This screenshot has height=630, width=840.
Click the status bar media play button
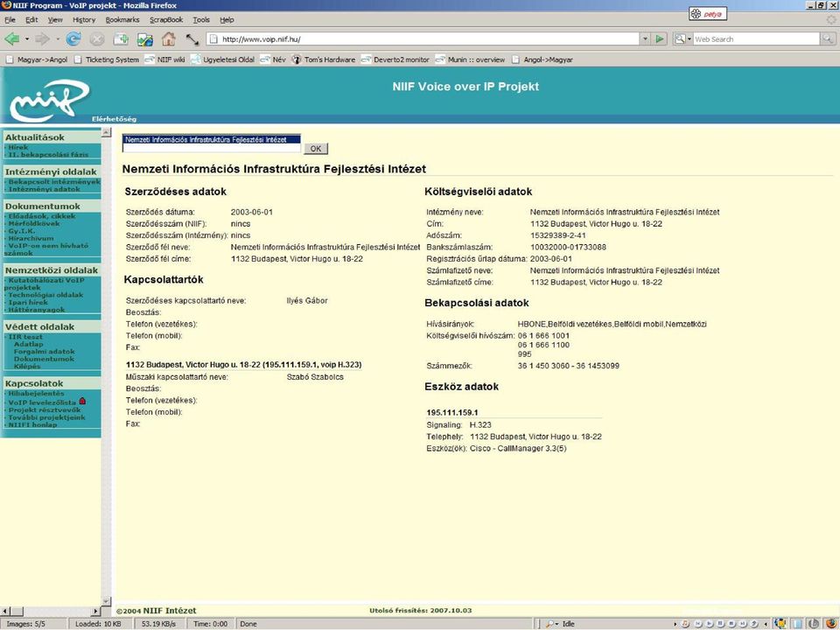click(709, 624)
